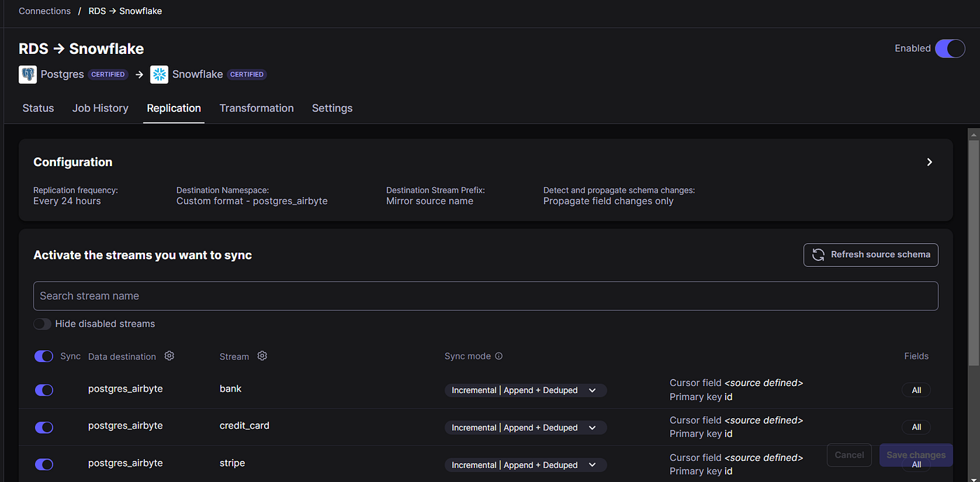Click the credit_card stream name
The width and height of the screenshot is (980, 482).
click(x=244, y=425)
